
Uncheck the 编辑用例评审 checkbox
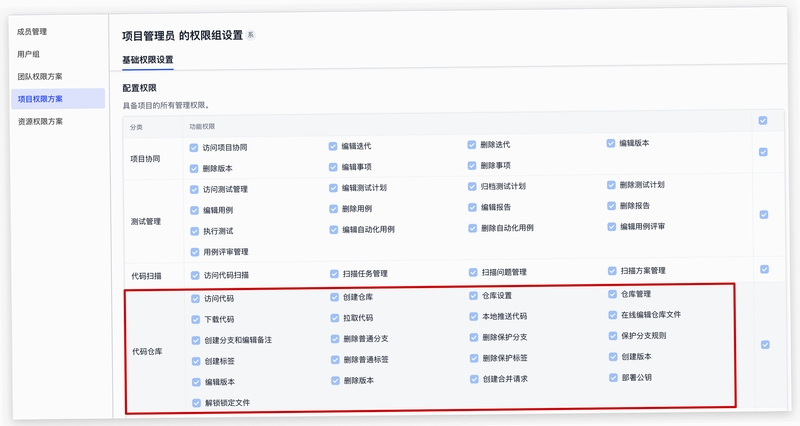pyautogui.click(x=612, y=227)
